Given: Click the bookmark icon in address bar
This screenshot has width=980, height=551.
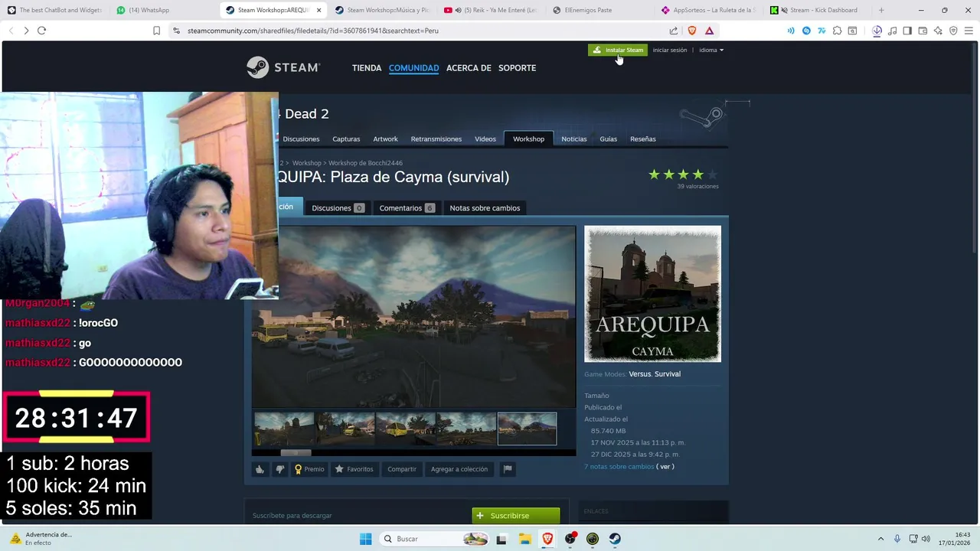Looking at the screenshot, I should [156, 31].
